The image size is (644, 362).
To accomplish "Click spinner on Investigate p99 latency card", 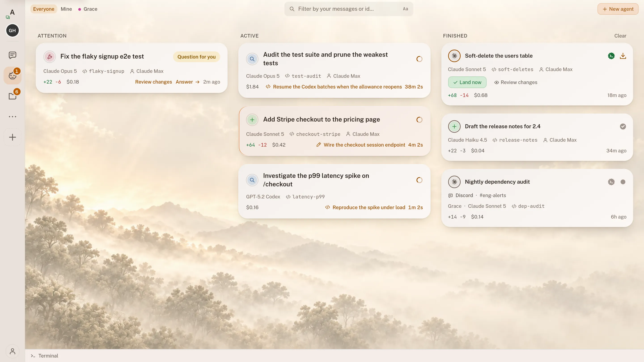I will tap(419, 180).
